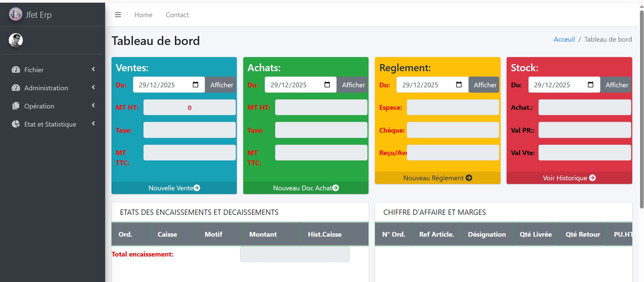Viewport: 644px width, 282px height.
Task: Open the Nouveau Règlement link
Action: pos(437,178)
